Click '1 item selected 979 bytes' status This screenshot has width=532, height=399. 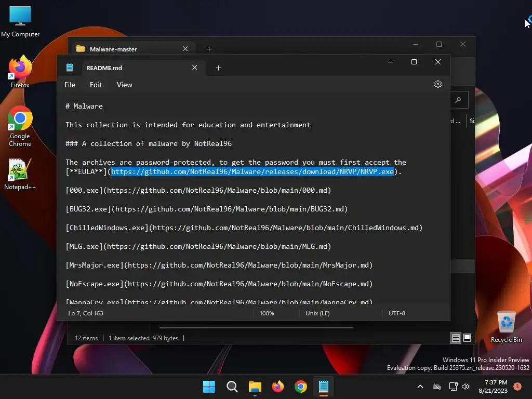143,338
